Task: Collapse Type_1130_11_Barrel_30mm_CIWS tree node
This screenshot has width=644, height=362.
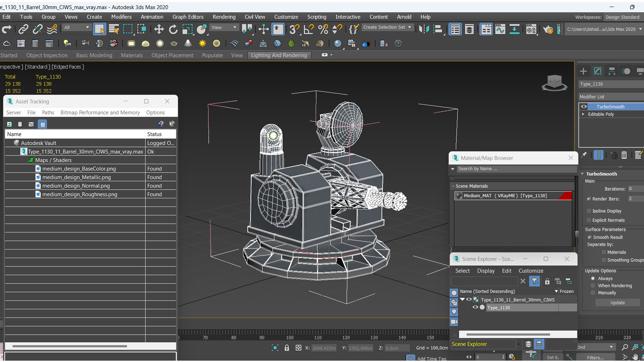Action: click(x=463, y=299)
